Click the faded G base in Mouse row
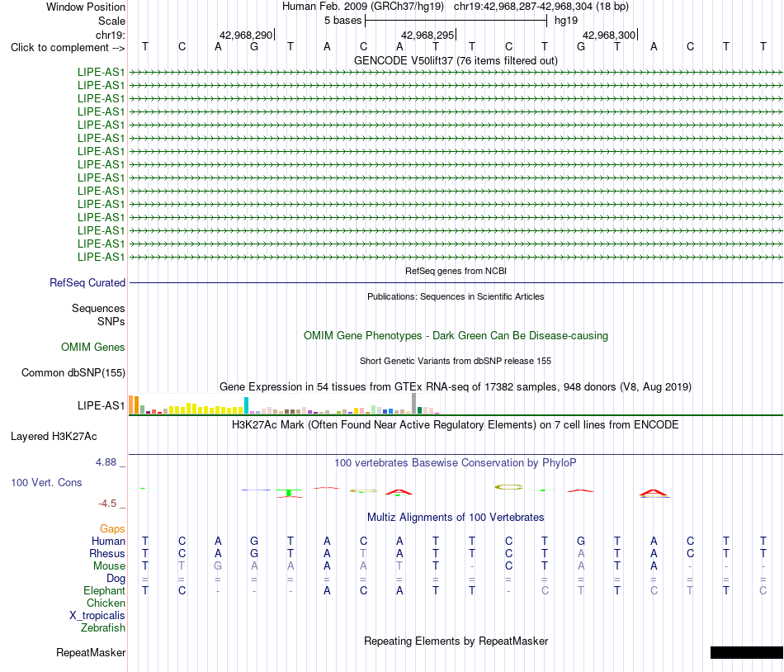784x672 pixels. [x=218, y=566]
